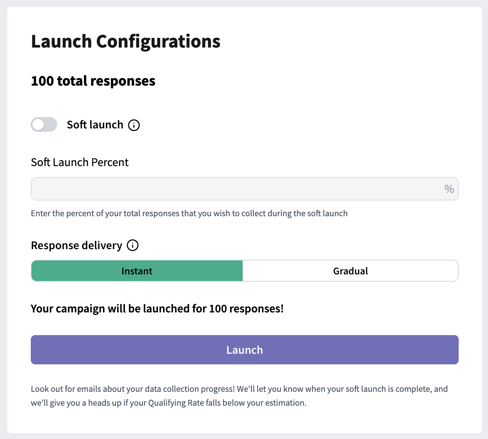Click the white knob of Soft launch switch
Image resolution: width=488 pixels, height=439 pixels.
(x=38, y=125)
